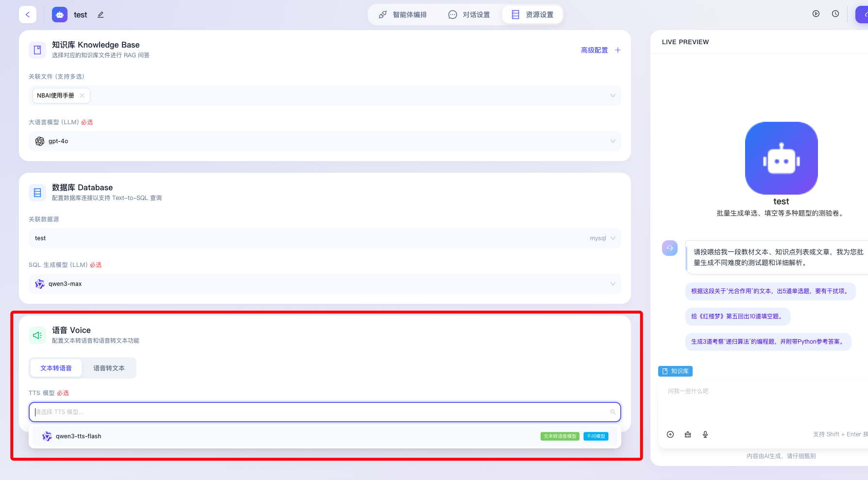Open the test mysql data source dropdown
Image resolution: width=868 pixels, height=480 pixels.
click(x=324, y=238)
